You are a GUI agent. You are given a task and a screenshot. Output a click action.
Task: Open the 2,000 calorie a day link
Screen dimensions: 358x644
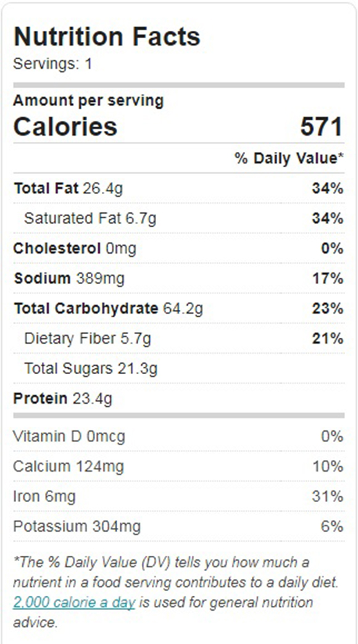tap(74, 603)
